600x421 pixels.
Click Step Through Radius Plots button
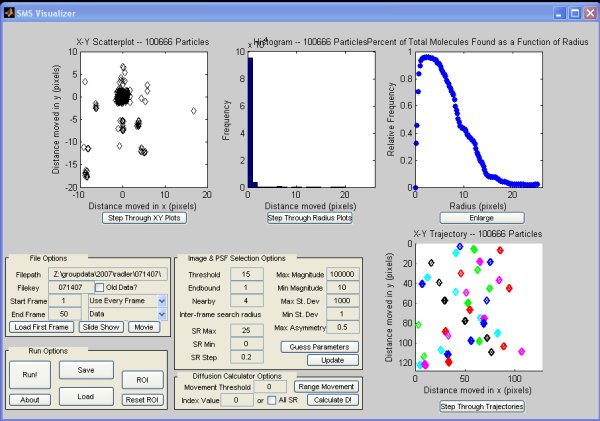pos(310,218)
